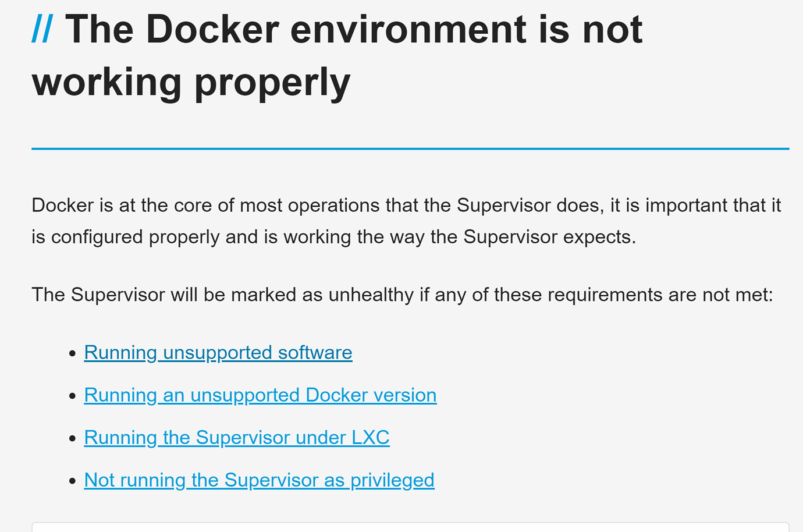Click the bullet before unsupported Docker version
Image resolution: width=803 pixels, height=532 pixels.
(72, 396)
